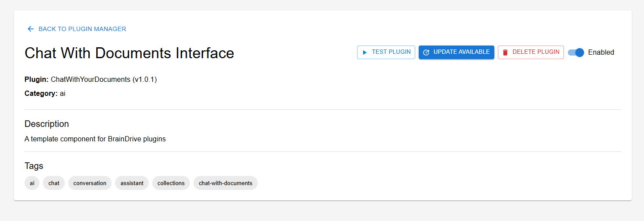Click the back arrow icon
Image resolution: width=644 pixels, height=221 pixels.
coord(31,29)
